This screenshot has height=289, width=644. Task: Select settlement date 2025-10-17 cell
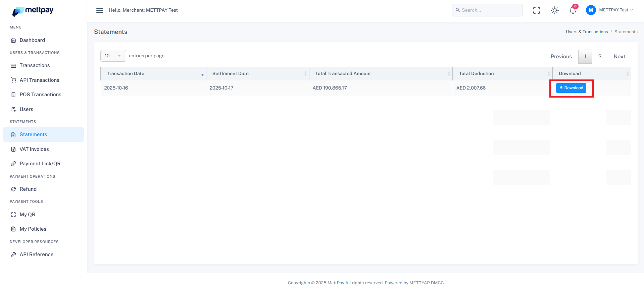click(x=257, y=88)
